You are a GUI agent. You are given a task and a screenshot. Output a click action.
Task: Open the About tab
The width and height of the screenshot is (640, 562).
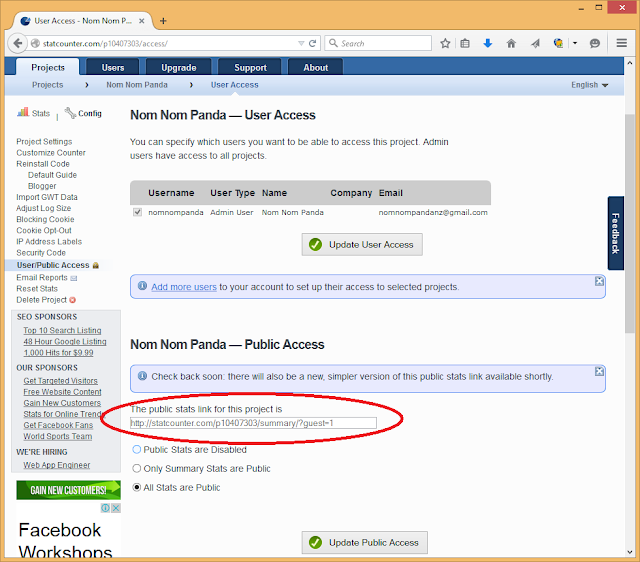pyautogui.click(x=315, y=67)
